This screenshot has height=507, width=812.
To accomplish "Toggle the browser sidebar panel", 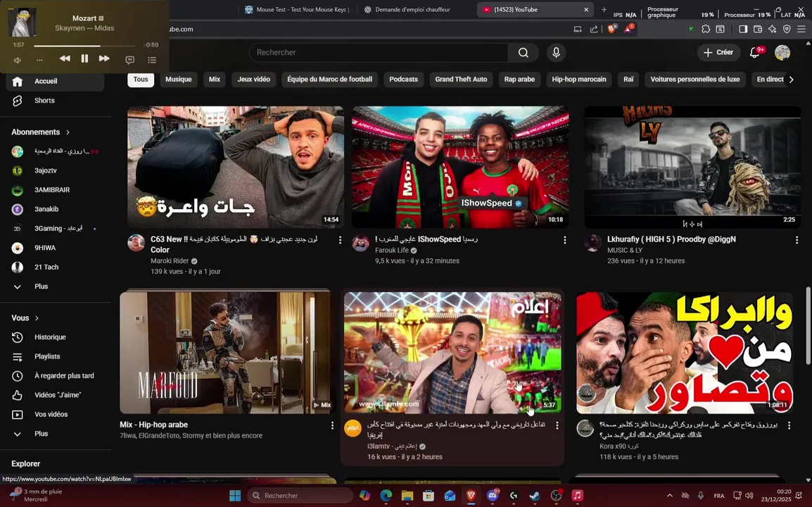I will point(742,29).
